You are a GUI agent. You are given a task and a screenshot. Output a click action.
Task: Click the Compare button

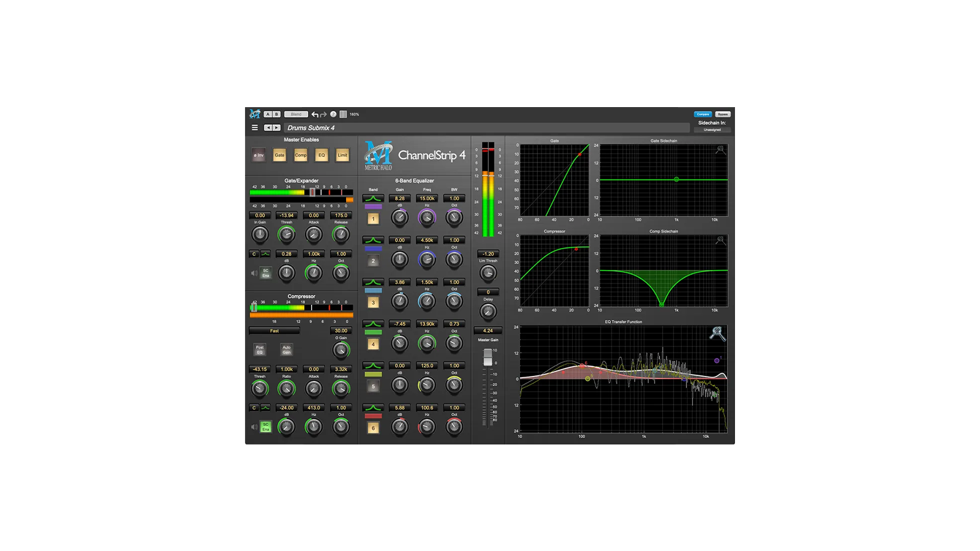point(703,114)
